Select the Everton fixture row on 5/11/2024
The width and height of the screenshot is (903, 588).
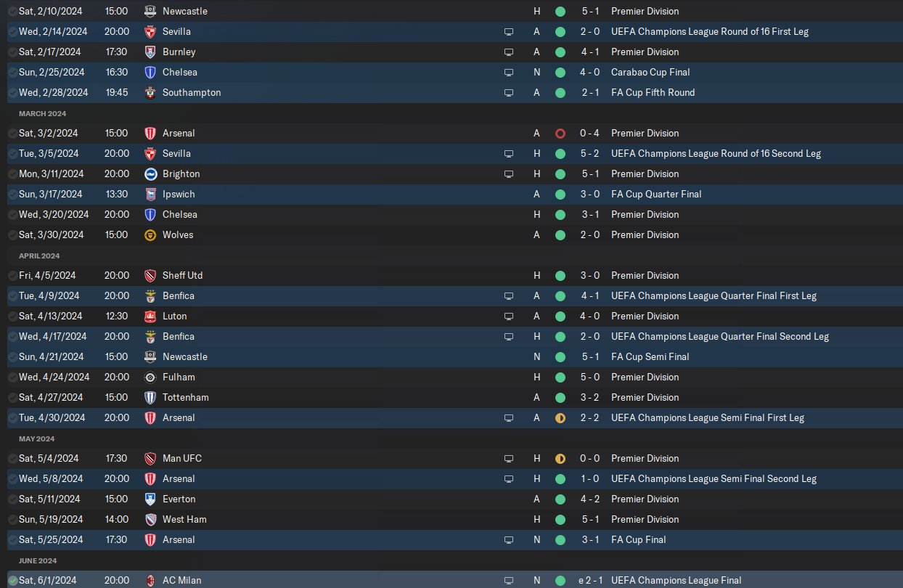[363, 499]
